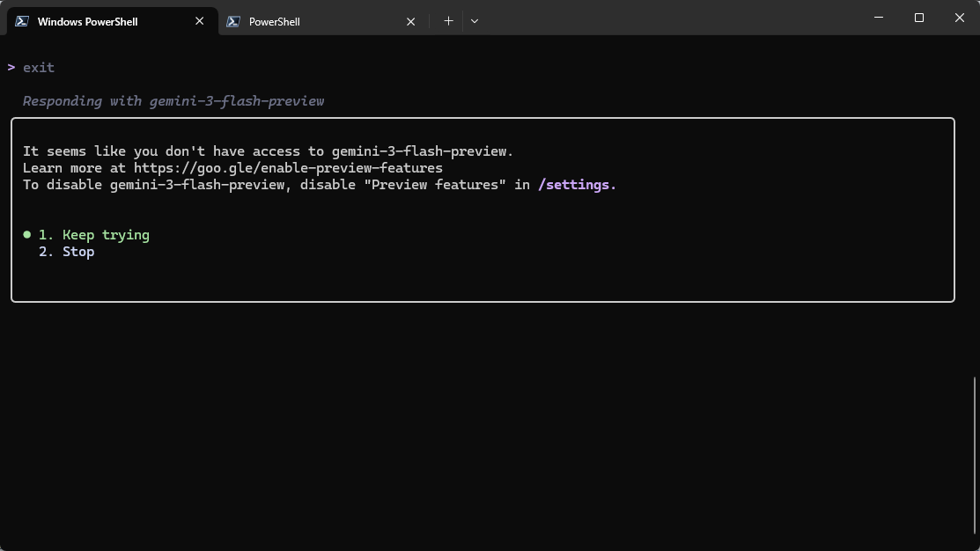980x551 pixels.
Task: Click the /settings command text
Action: click(x=577, y=185)
